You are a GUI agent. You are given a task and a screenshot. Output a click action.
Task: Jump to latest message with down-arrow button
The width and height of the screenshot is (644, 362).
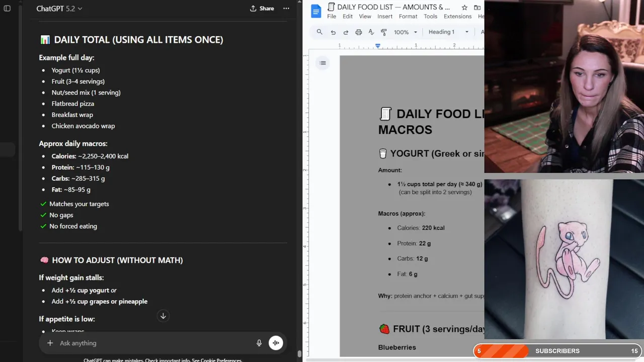[163, 316]
